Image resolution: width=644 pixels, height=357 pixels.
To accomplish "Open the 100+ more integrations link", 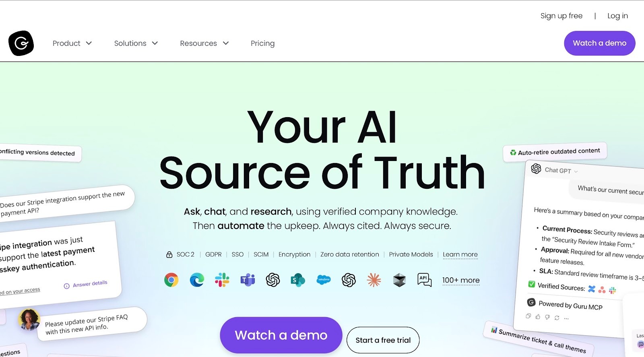I will [461, 280].
